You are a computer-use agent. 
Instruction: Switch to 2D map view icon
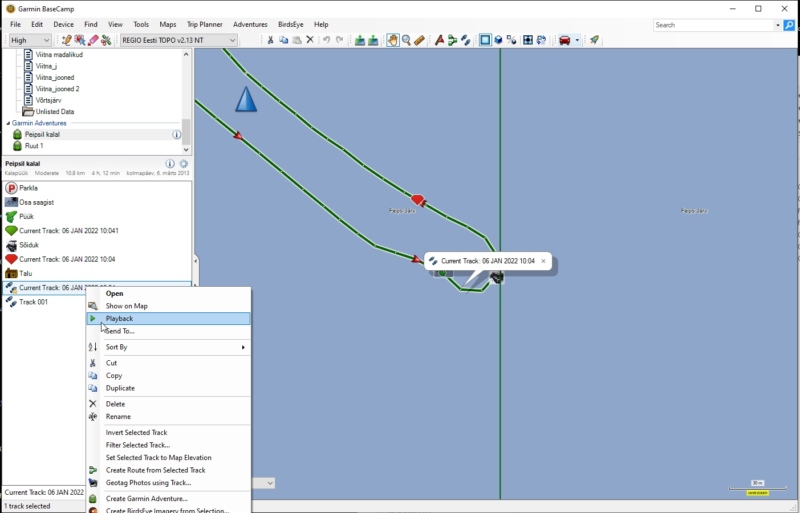pyautogui.click(x=485, y=40)
